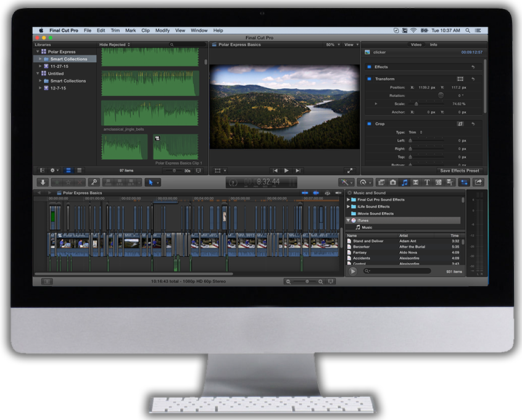The image size is (522, 420).
Task: Toggle solo headphones button in timeline
Action: pyautogui.click(x=328, y=192)
